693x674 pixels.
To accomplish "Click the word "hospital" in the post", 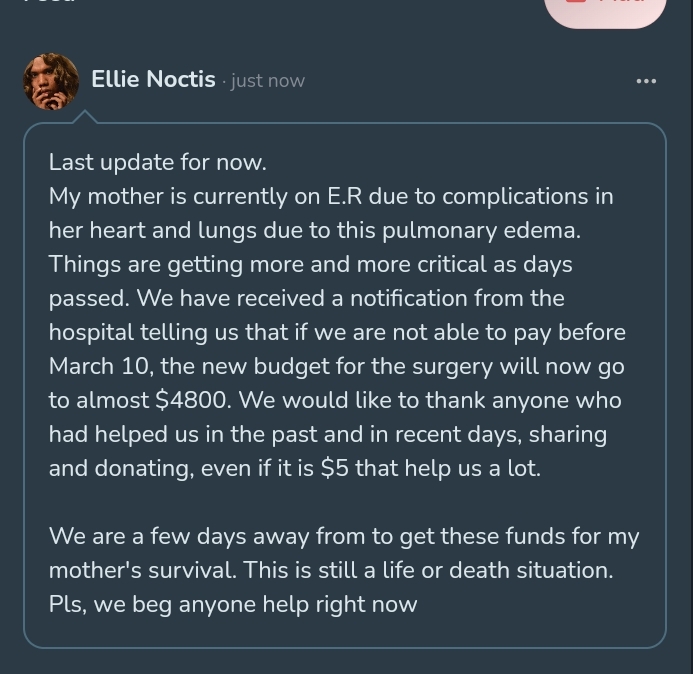I will 92,332.
